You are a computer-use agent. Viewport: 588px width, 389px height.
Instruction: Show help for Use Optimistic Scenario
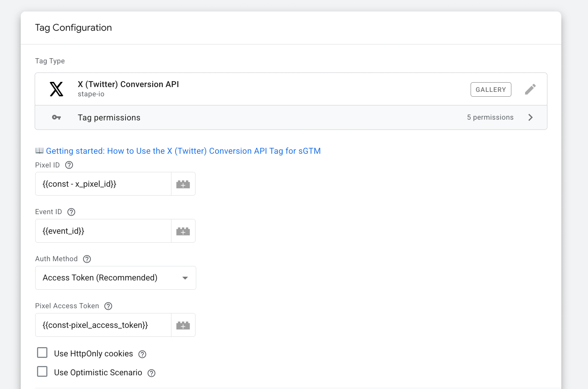coord(151,373)
